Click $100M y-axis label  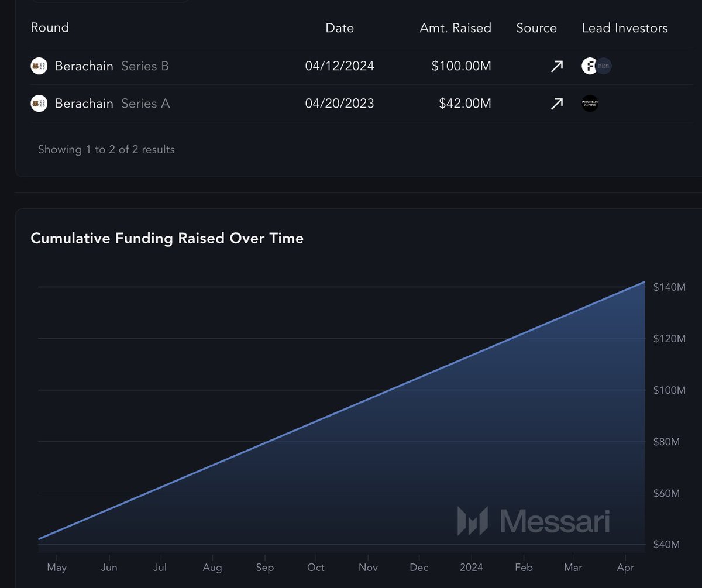click(x=669, y=390)
